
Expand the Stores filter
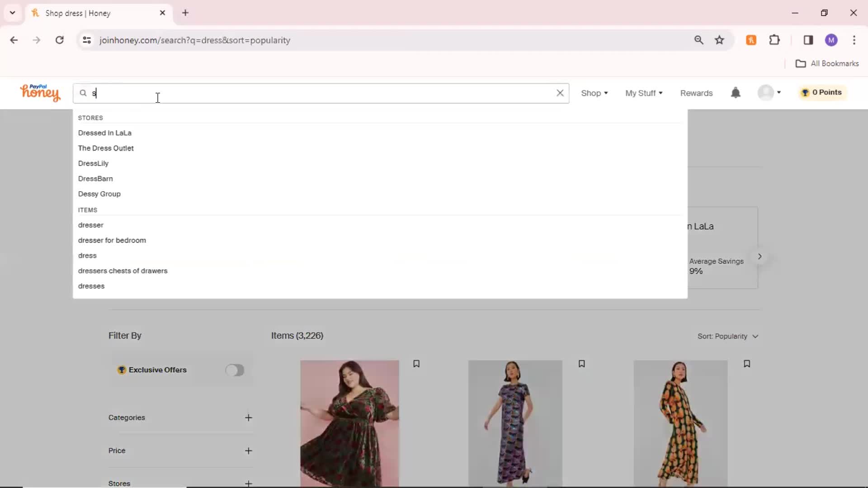coord(248,483)
